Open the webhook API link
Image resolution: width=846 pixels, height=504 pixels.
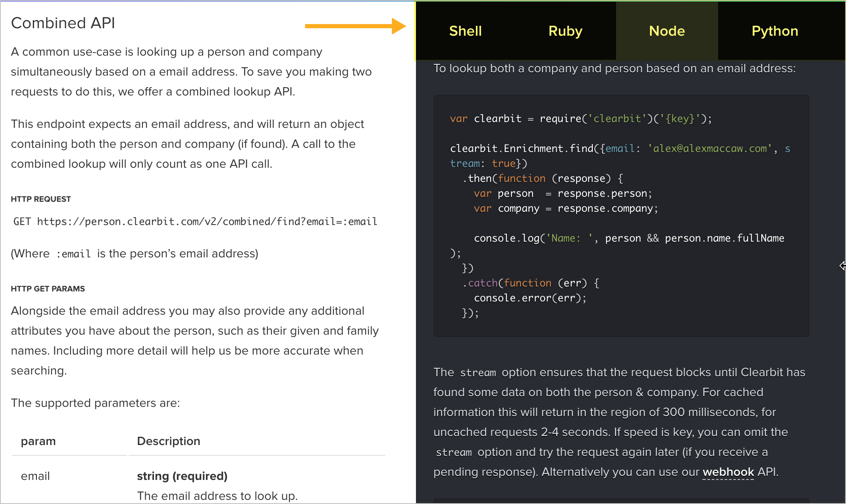pyautogui.click(x=728, y=472)
